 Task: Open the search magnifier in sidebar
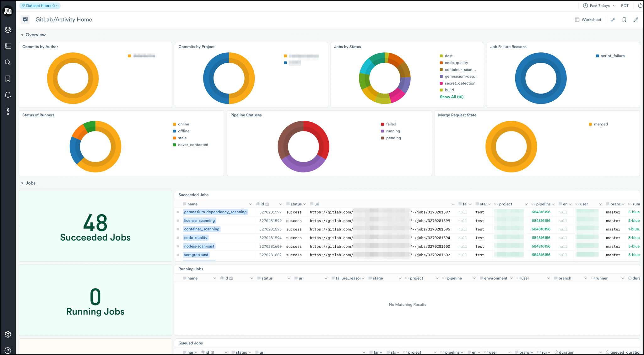click(x=8, y=62)
